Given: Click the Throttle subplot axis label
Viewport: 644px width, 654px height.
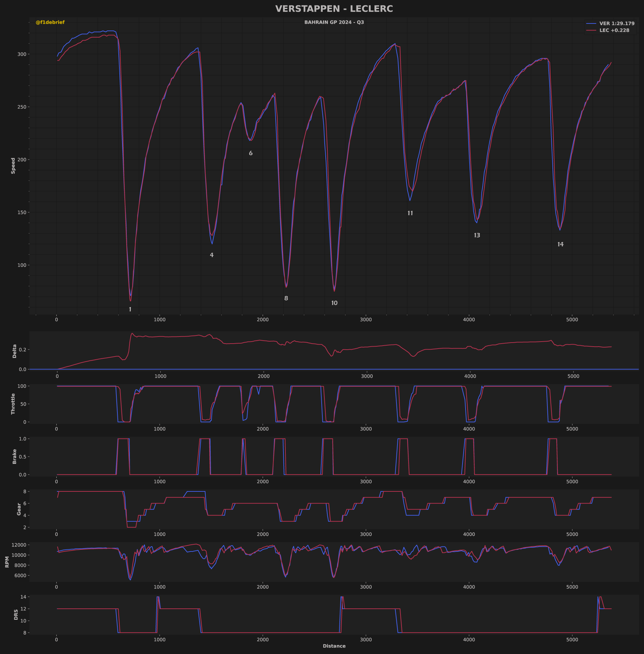Looking at the screenshot, I should 13,404.
